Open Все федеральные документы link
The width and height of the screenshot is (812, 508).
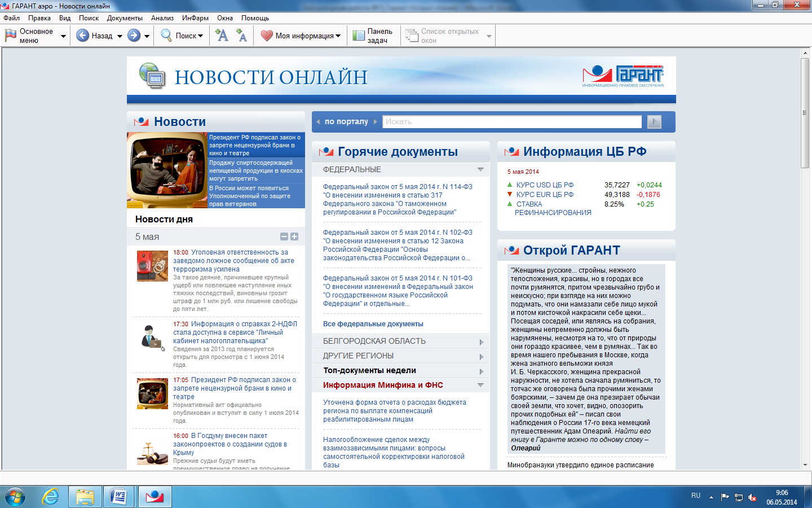pos(373,324)
